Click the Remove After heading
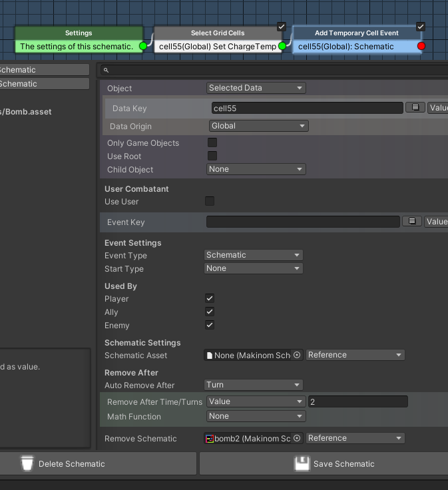Viewport: 448px width, 490px height. 131,373
